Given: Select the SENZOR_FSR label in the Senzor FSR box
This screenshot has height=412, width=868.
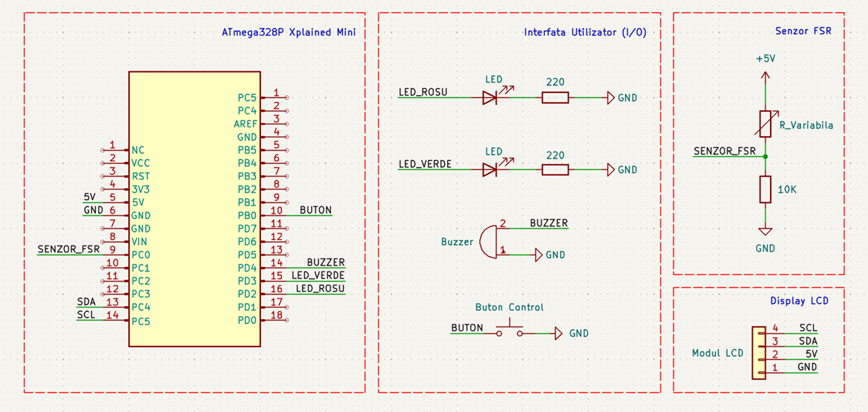Looking at the screenshot, I should pyautogui.click(x=725, y=151).
